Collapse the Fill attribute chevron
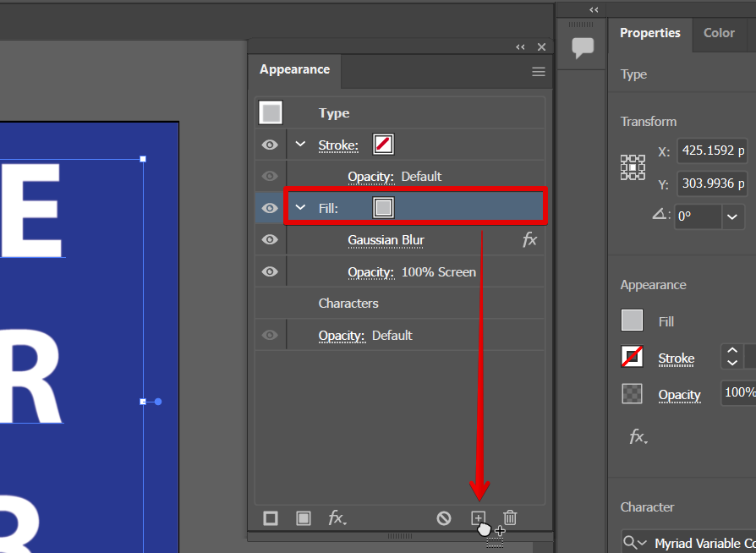 tap(300, 208)
